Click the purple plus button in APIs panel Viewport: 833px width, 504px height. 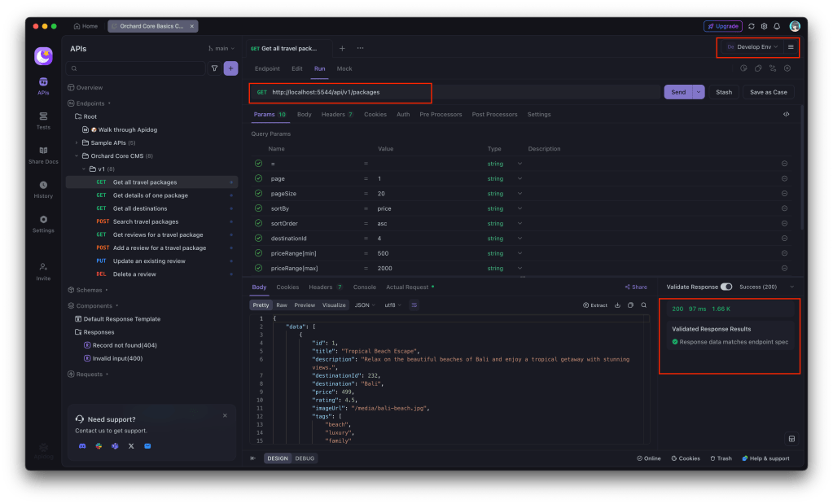[x=231, y=69]
